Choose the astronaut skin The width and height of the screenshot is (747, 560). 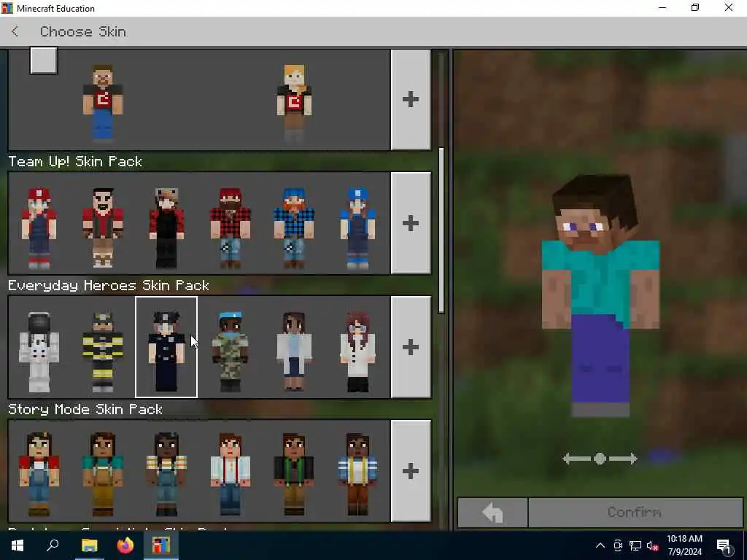[39, 351]
